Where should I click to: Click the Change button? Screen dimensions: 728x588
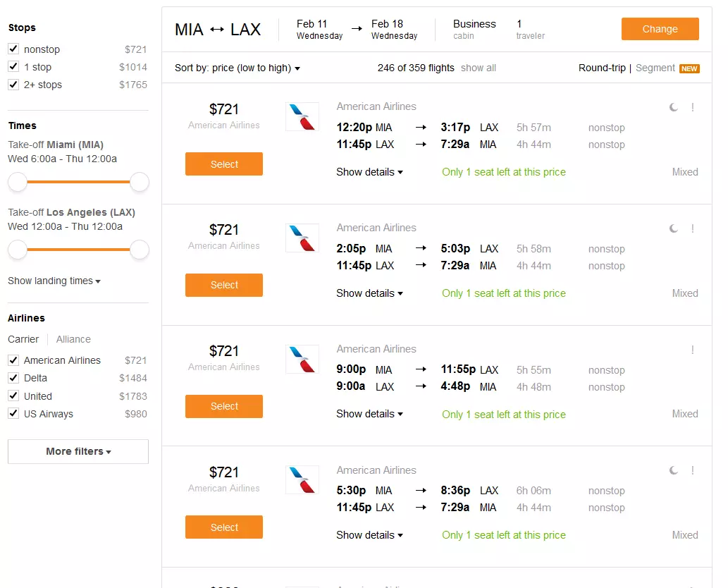point(660,29)
